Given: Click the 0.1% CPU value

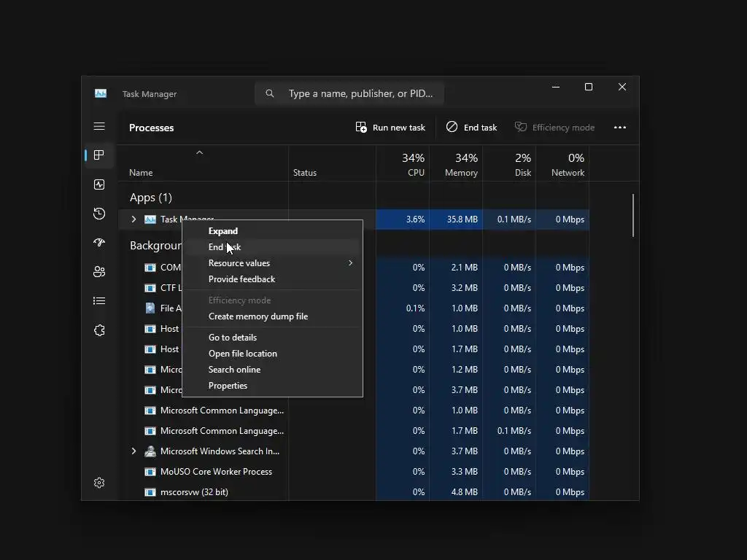Looking at the screenshot, I should tap(415, 308).
